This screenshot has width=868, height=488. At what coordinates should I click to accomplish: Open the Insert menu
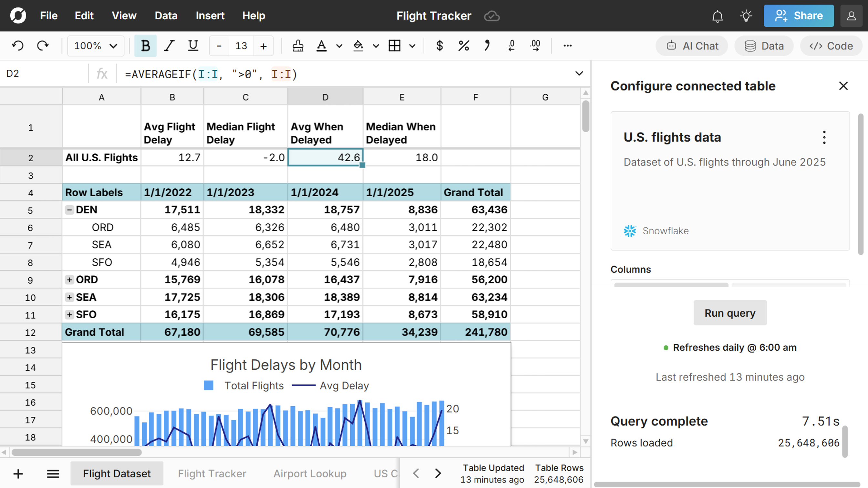tap(210, 16)
